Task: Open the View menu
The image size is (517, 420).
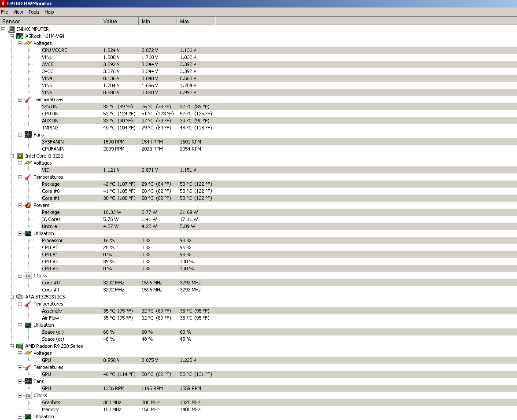Action: point(18,12)
